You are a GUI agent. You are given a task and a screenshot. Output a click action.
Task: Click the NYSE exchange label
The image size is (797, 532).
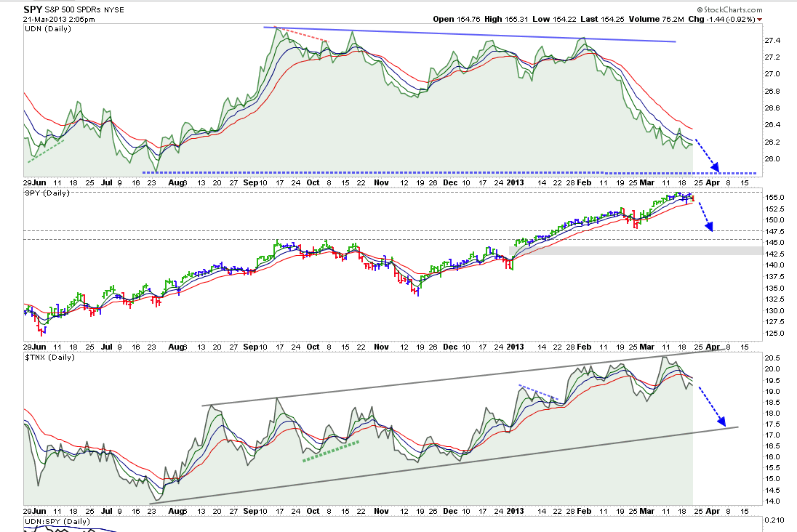tap(114, 9)
